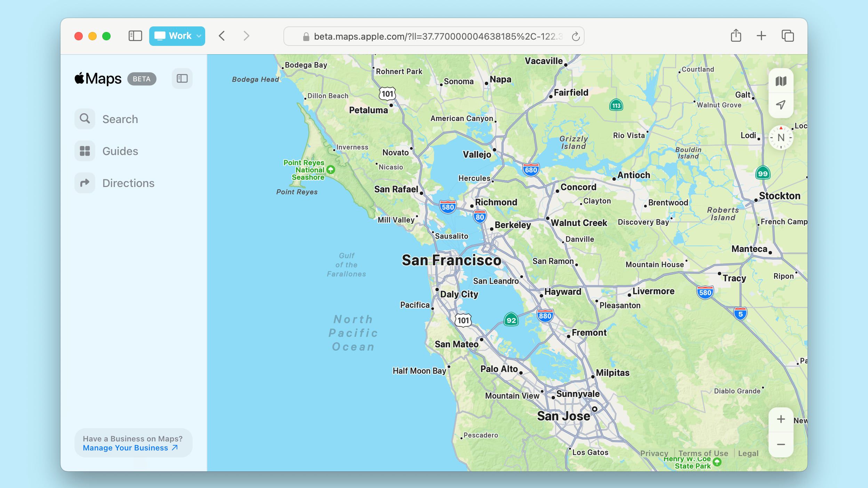The image size is (868, 488).
Task: Click the back navigation arrow
Action: pos(222,36)
